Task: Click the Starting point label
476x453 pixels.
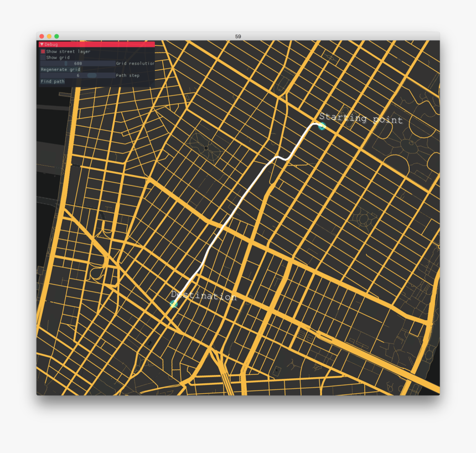Action: click(361, 118)
